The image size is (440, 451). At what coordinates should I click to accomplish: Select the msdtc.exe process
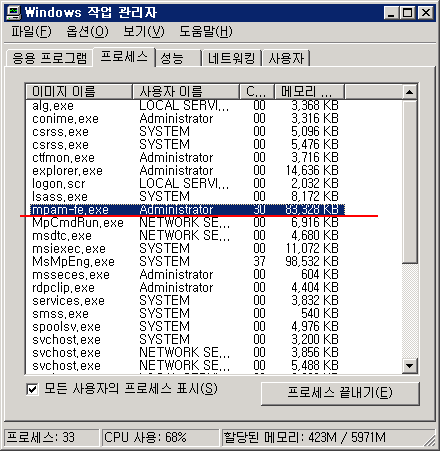(x=185, y=236)
